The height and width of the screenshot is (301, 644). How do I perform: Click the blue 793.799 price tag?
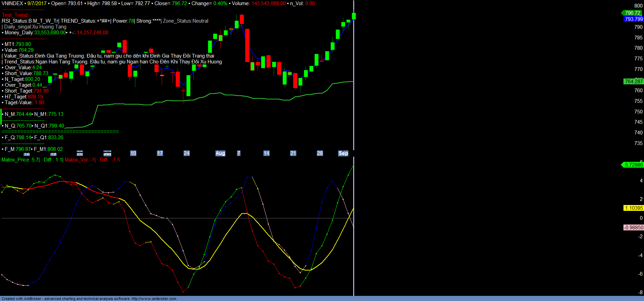point(633,19)
